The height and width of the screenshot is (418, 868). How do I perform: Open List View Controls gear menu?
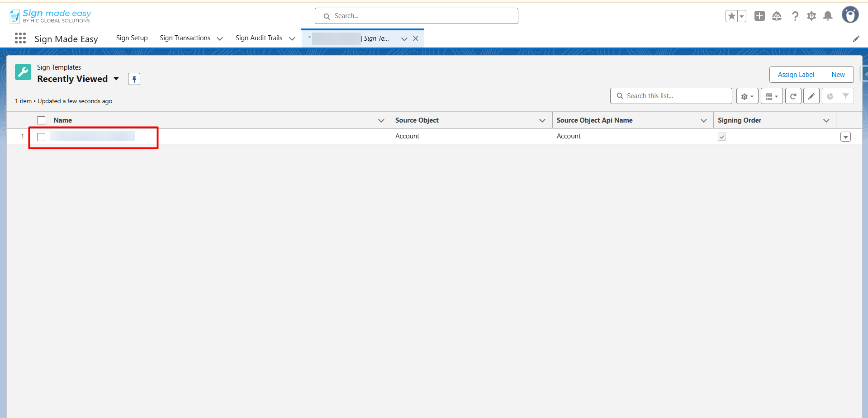pos(747,96)
